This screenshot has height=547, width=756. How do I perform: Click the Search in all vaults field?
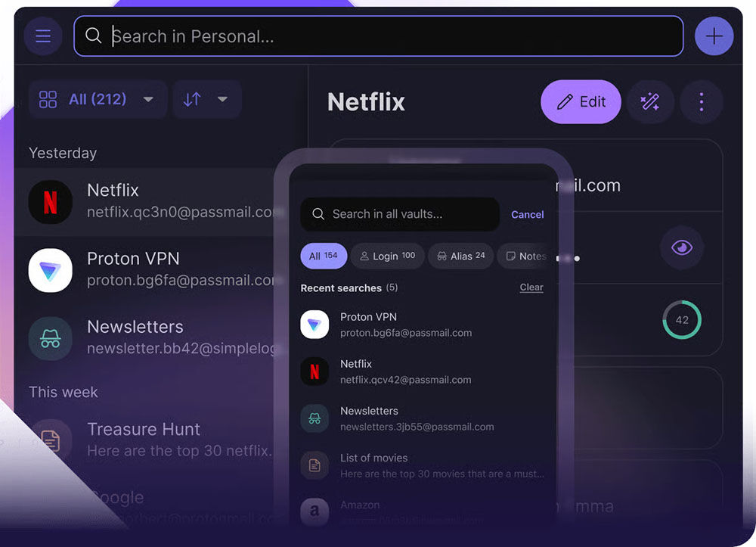pos(400,214)
